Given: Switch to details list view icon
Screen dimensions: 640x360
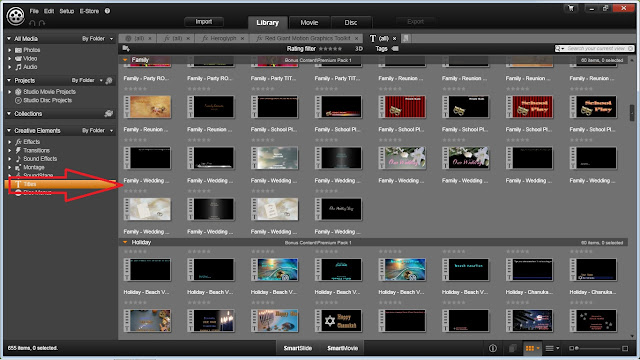Looking at the screenshot, I should pyautogui.click(x=549, y=348).
